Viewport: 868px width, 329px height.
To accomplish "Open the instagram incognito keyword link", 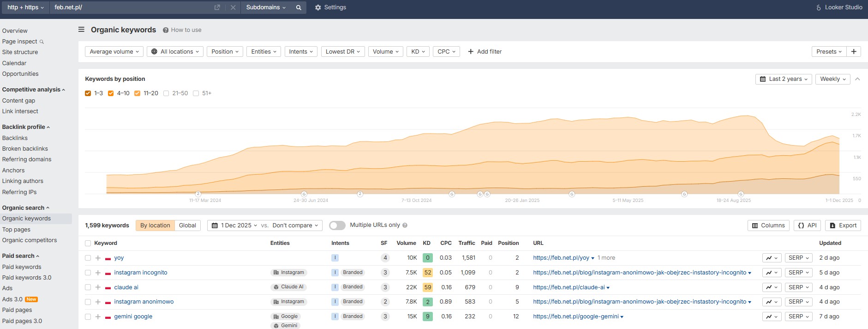I will (141, 273).
